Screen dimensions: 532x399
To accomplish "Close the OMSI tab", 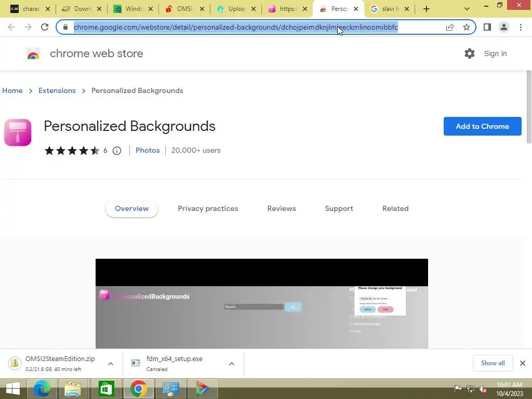I will click(202, 9).
